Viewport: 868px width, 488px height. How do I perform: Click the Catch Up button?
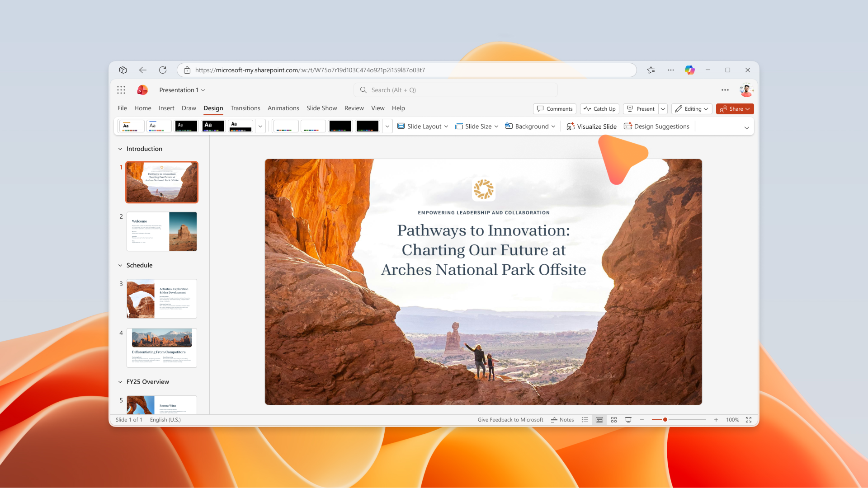[x=599, y=109]
